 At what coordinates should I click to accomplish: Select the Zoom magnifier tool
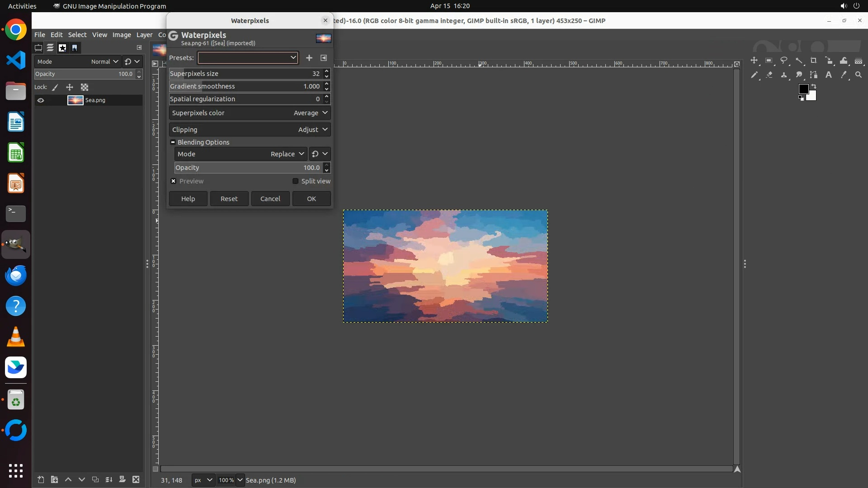coord(859,75)
